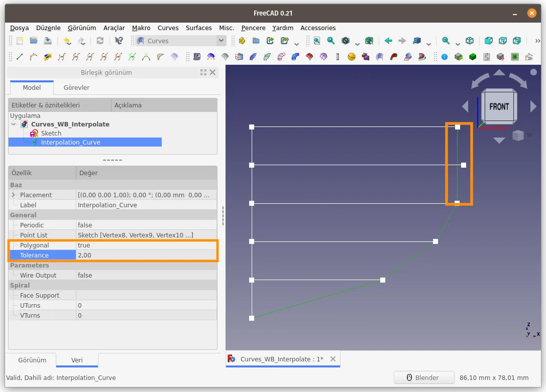The height and width of the screenshot is (392, 546).
Task: Click the blue info circle icon
Action: [x=445, y=57]
